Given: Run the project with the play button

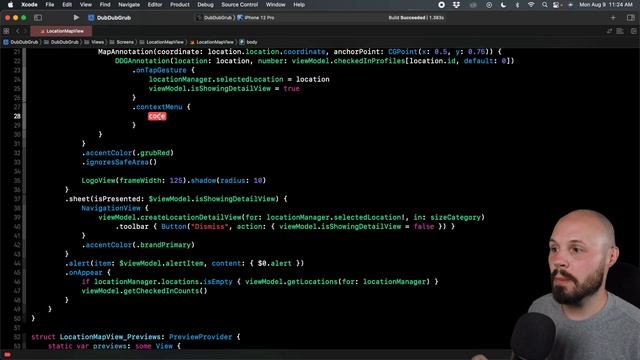Looking at the screenshot, I should pyautogui.click(x=76, y=18).
